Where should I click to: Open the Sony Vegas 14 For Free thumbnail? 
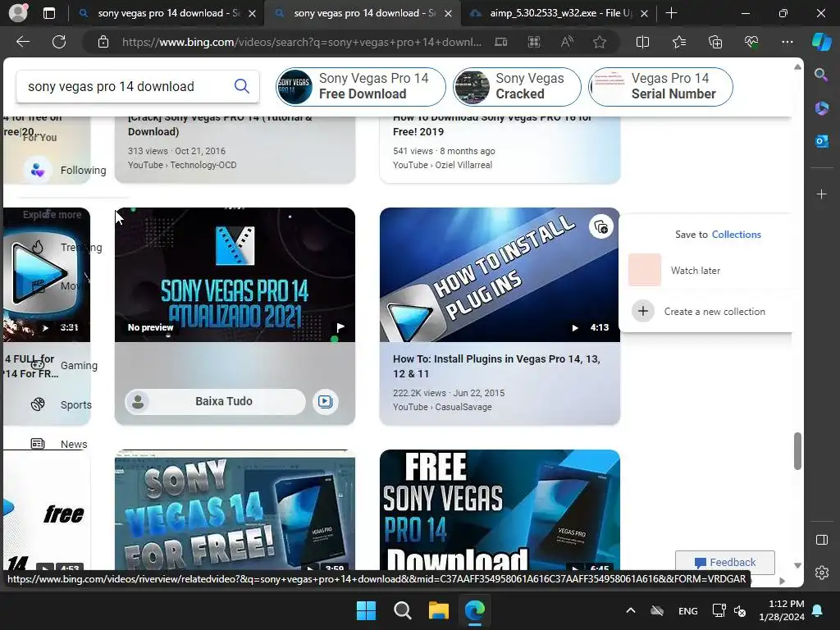pos(235,510)
